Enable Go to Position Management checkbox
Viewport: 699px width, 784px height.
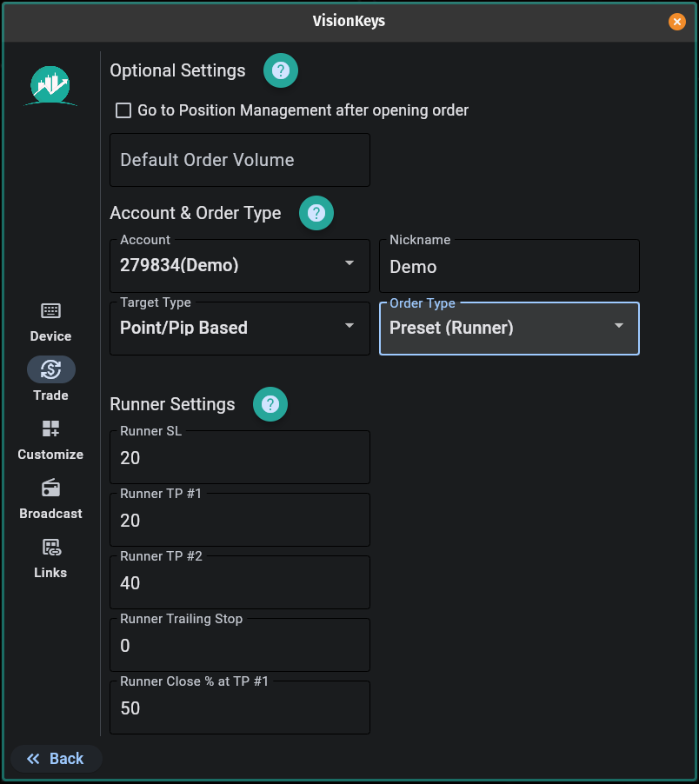click(x=123, y=110)
